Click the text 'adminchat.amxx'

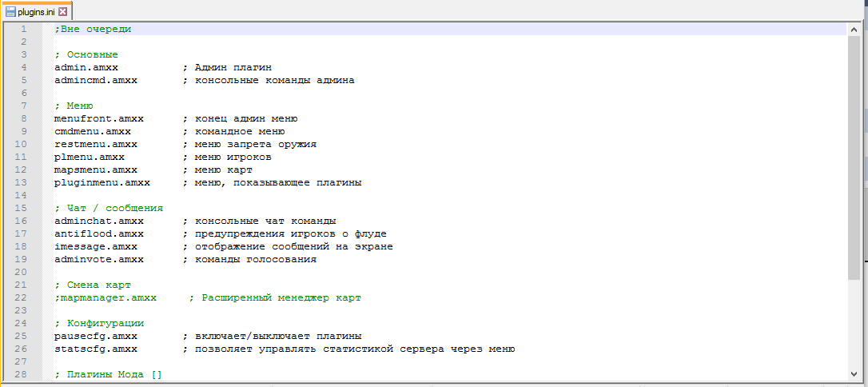99,221
